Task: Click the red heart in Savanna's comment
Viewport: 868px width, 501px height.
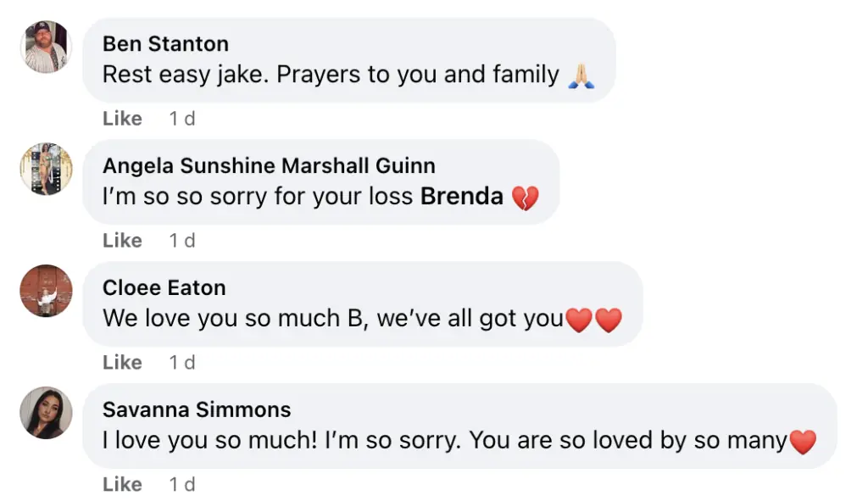Action: [x=802, y=442]
